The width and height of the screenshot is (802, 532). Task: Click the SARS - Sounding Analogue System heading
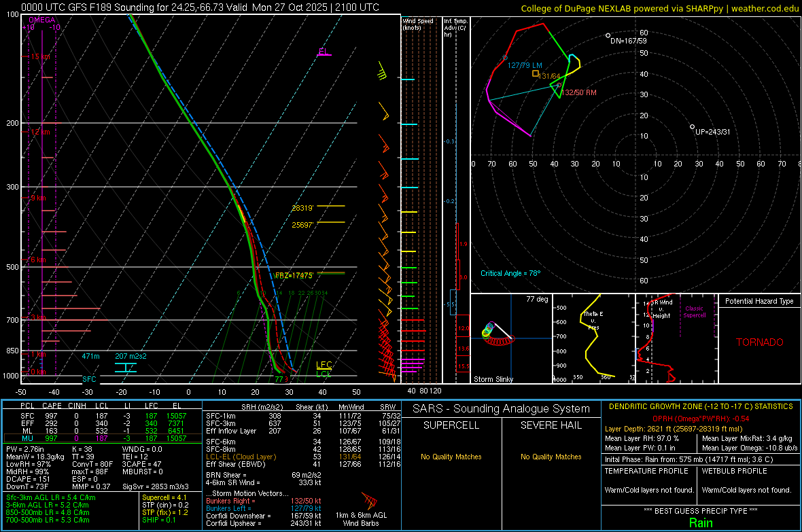click(x=500, y=409)
